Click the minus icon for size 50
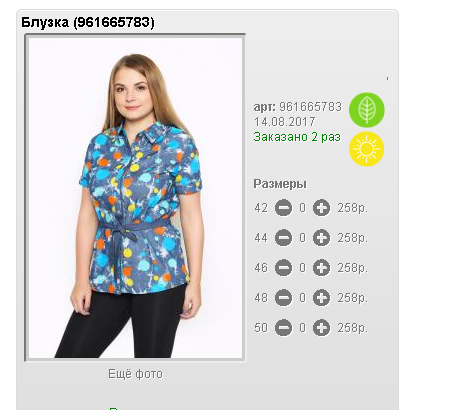 [x=283, y=328]
